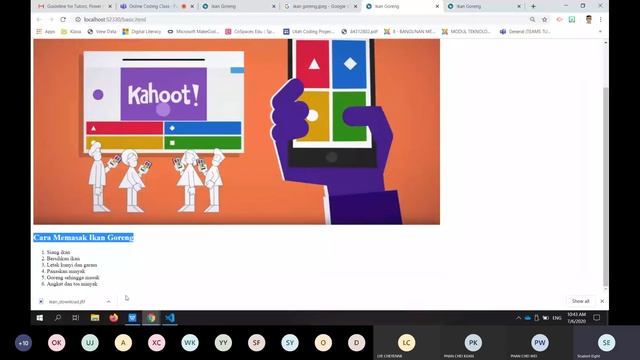Bookmark this page with the star icon
This screenshot has height=360, width=640.
point(544,19)
